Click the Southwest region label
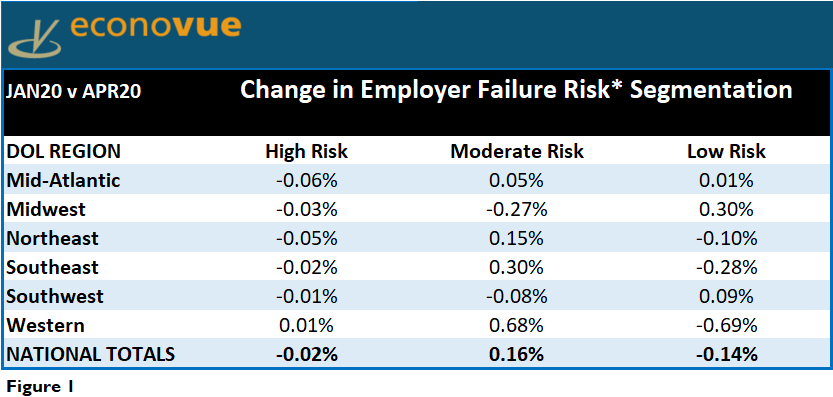The height and width of the screenshot is (397, 833). 55,296
